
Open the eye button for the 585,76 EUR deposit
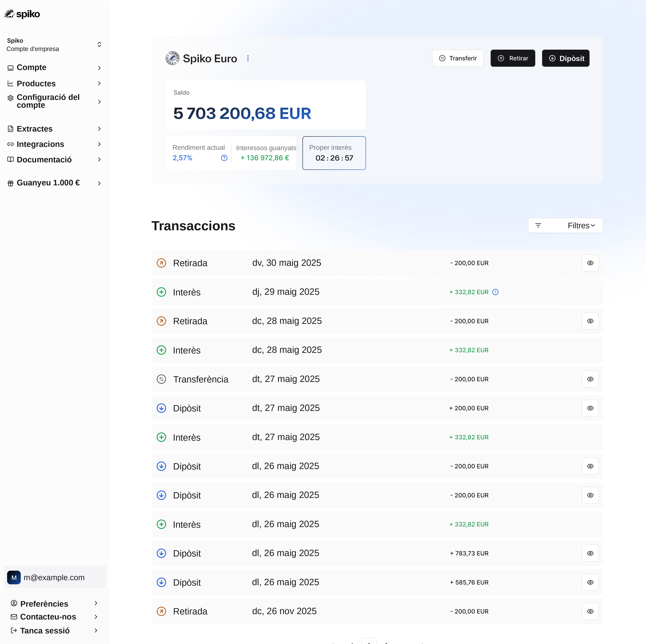[590, 582]
